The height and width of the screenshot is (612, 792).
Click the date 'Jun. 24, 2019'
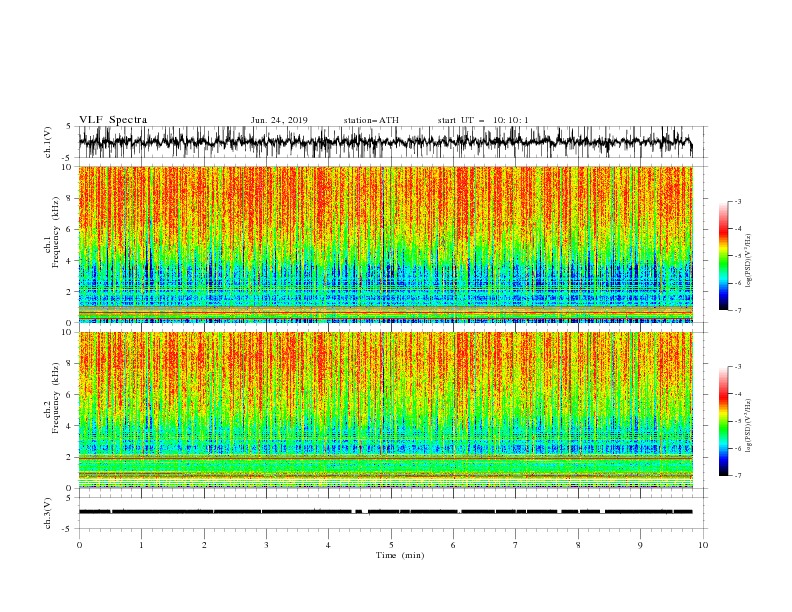click(x=279, y=120)
